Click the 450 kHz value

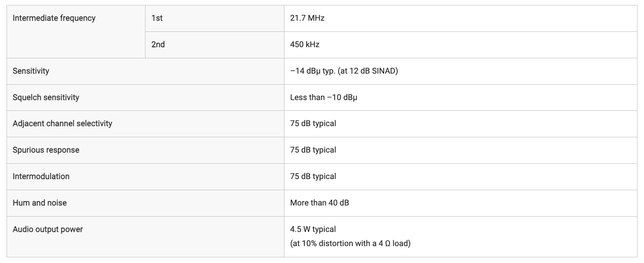pyautogui.click(x=305, y=44)
